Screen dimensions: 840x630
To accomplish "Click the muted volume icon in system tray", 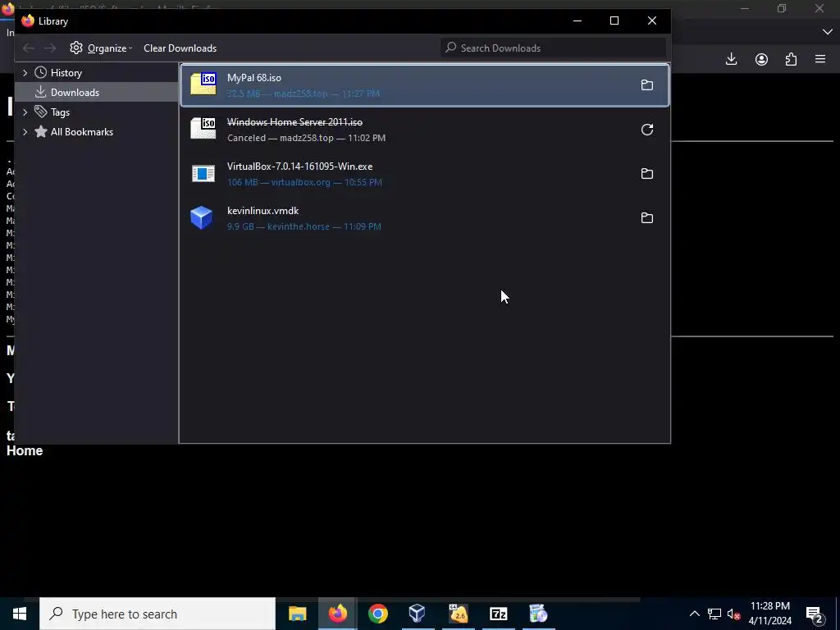I will coord(733,614).
